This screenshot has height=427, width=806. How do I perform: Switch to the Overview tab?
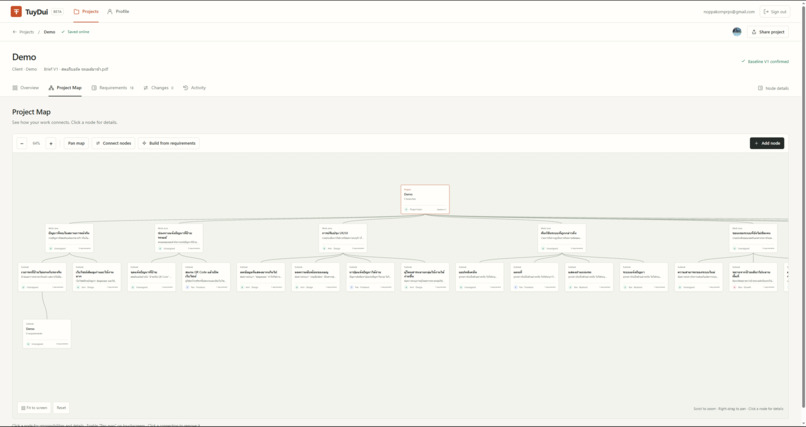tap(26, 88)
